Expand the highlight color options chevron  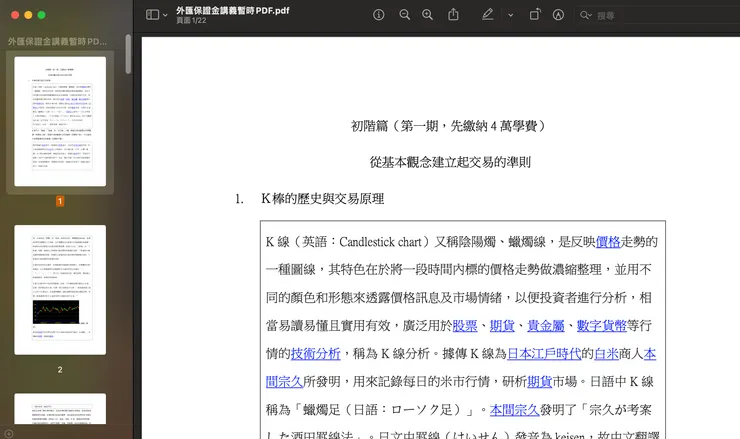(x=511, y=15)
